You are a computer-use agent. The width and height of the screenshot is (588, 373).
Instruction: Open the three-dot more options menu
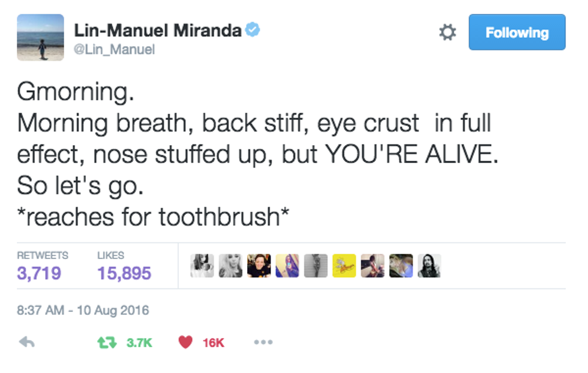click(263, 342)
